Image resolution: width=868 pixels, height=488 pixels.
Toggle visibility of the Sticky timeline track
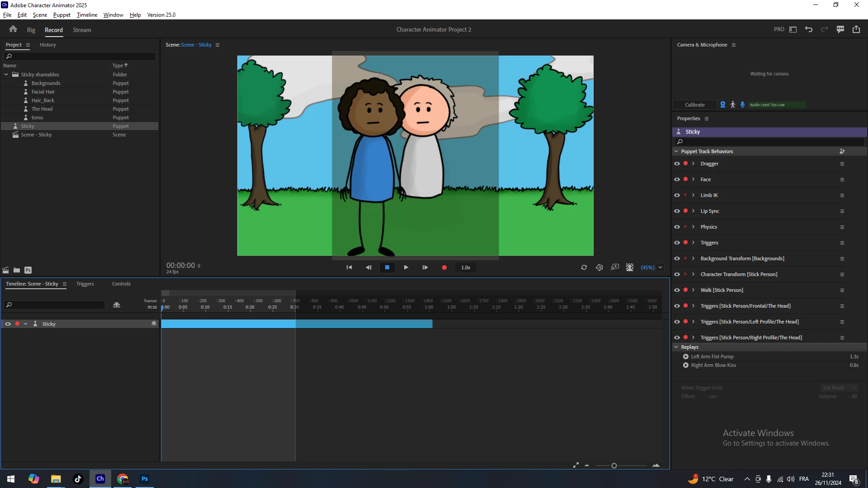[8, 324]
